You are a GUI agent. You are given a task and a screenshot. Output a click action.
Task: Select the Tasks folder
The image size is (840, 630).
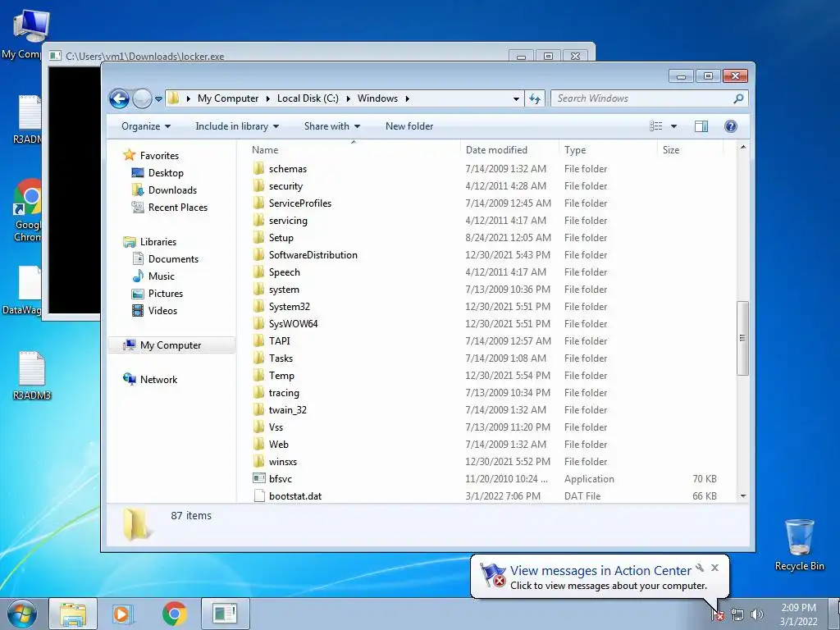click(x=281, y=358)
